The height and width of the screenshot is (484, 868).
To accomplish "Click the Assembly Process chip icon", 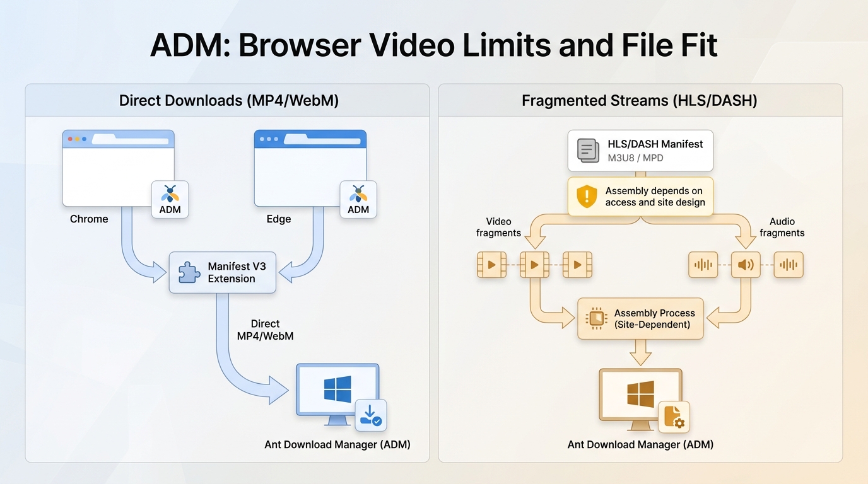I will (596, 319).
